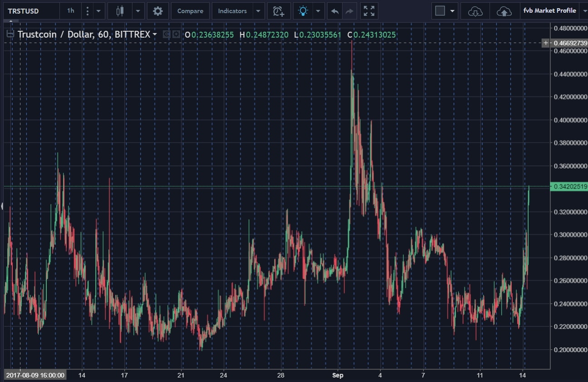The height and width of the screenshot is (382, 588).
Task: Expand the chart style dropdown arrow
Action: point(138,11)
